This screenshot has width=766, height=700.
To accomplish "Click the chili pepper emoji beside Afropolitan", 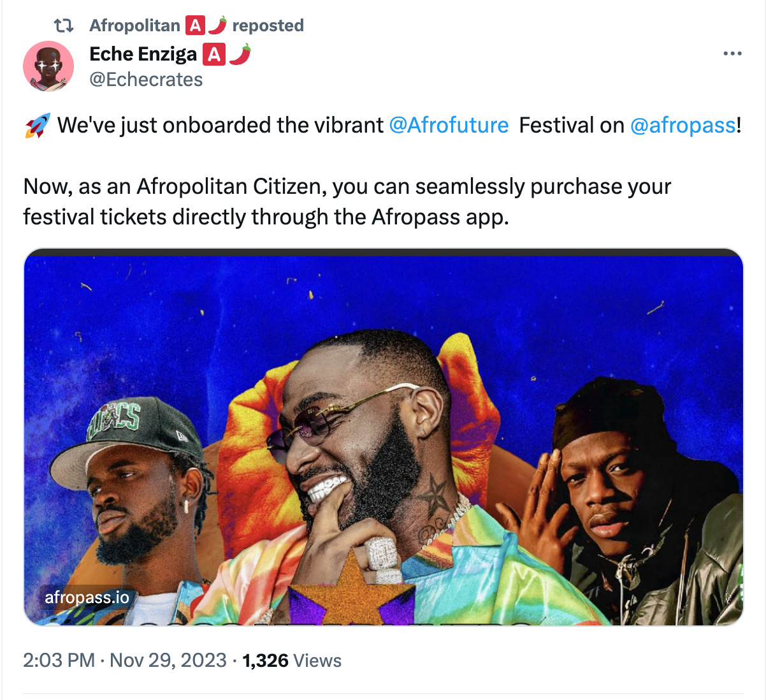I will coord(217,26).
